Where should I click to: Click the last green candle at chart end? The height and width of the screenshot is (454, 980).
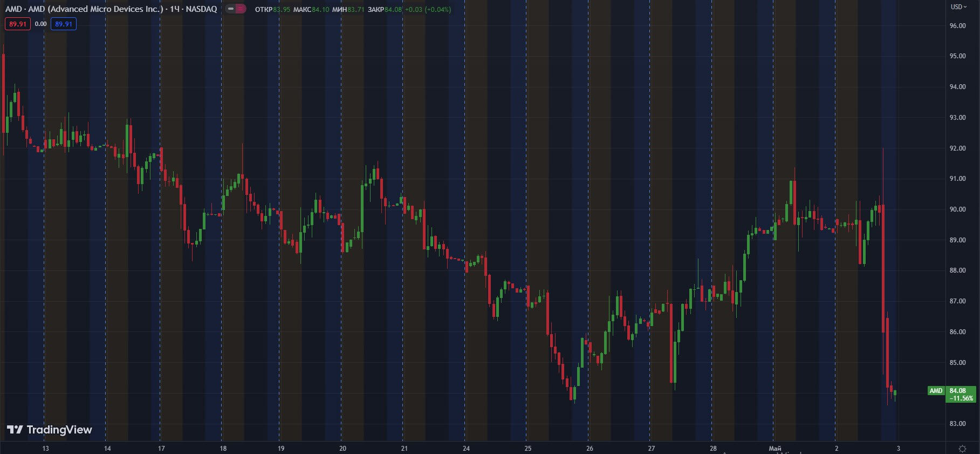(x=895, y=394)
